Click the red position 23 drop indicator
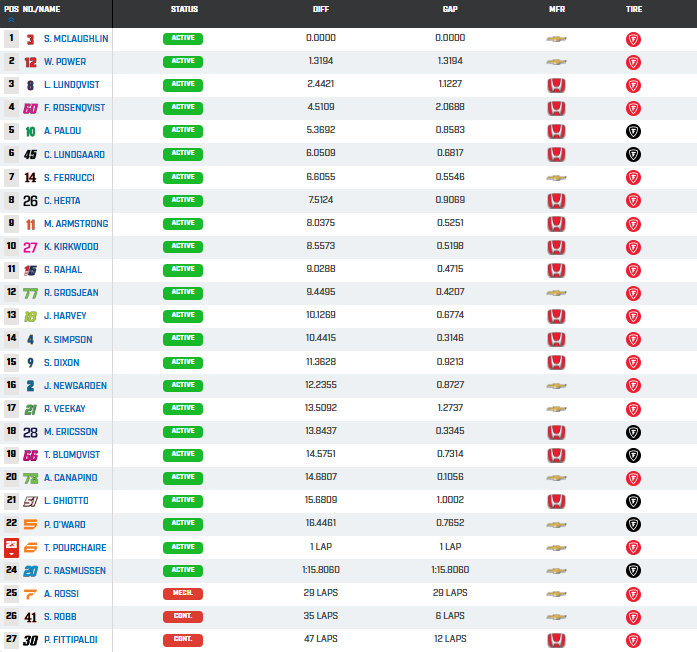Image resolution: width=697 pixels, height=652 pixels. point(11,547)
